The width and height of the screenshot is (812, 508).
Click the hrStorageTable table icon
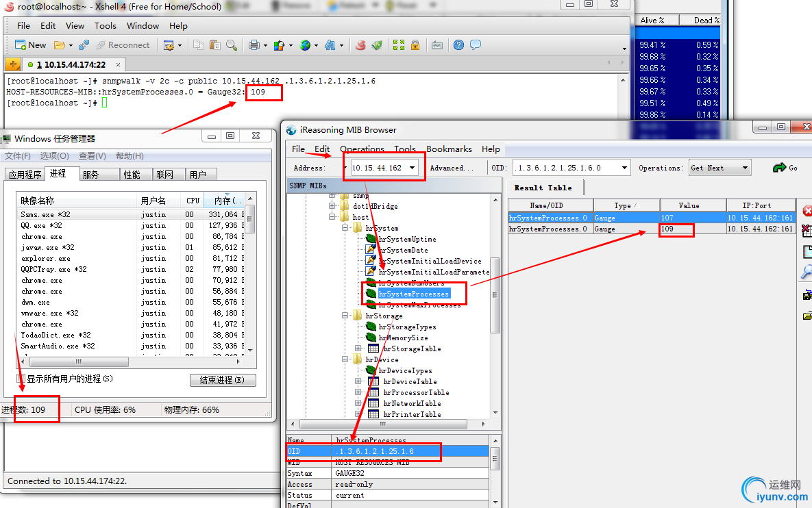[x=373, y=348]
